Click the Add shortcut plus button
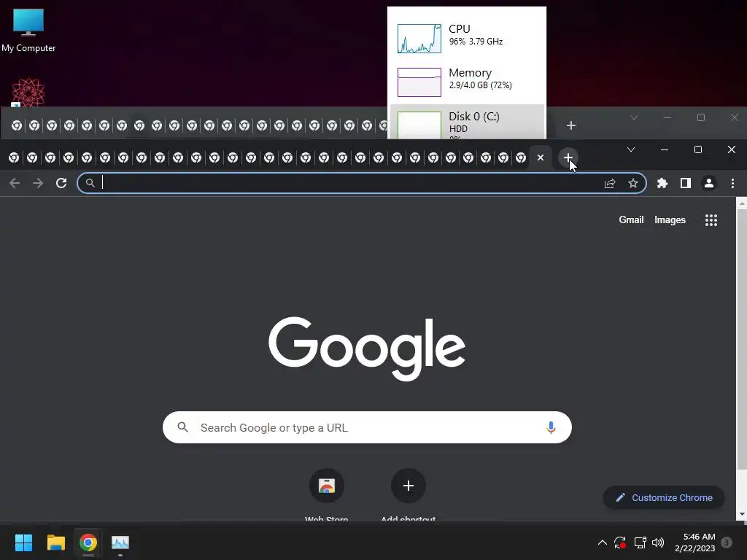 (409, 486)
